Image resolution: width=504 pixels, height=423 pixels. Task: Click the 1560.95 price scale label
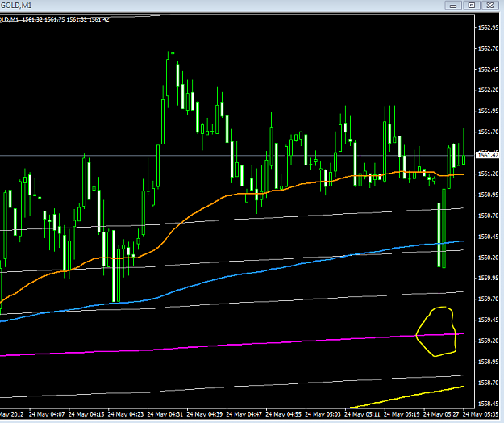(x=488, y=195)
